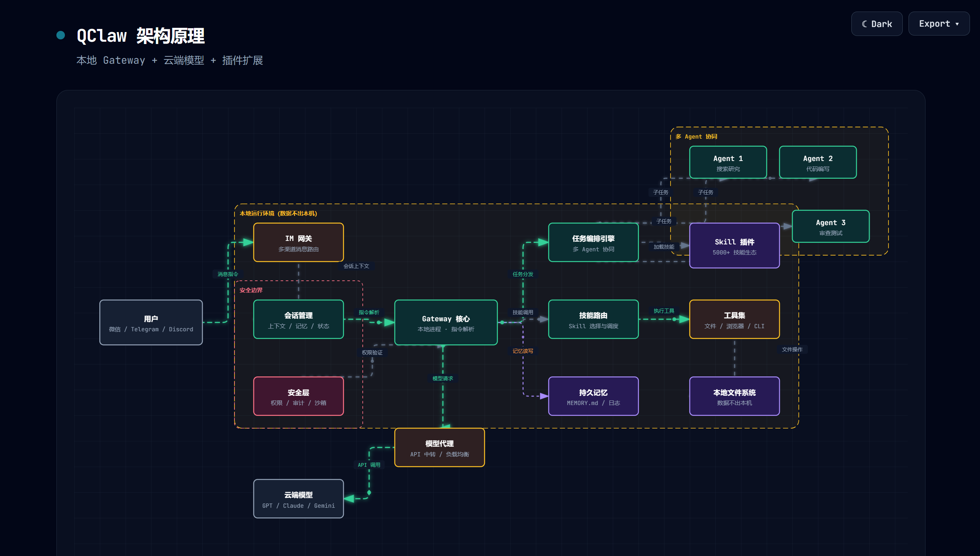This screenshot has width=980, height=556.
Task: Select the 任务编排引擎 node
Action: coord(593,242)
